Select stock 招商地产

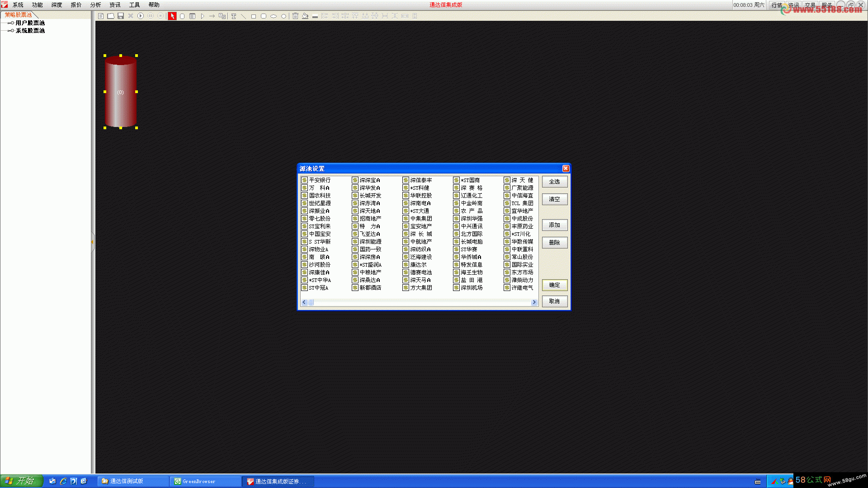click(x=367, y=219)
